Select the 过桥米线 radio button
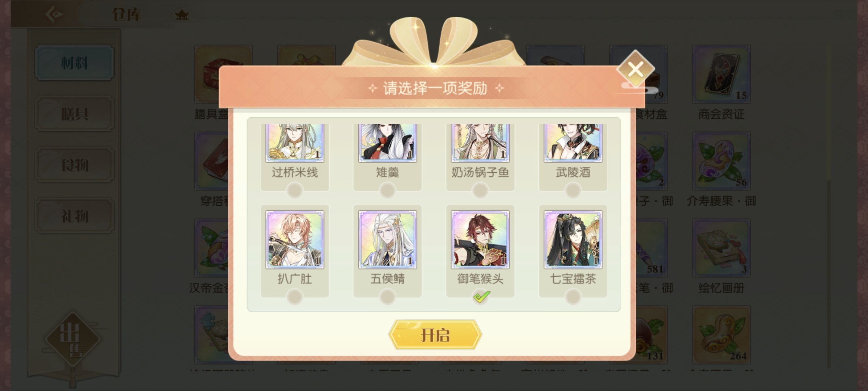 click(295, 190)
